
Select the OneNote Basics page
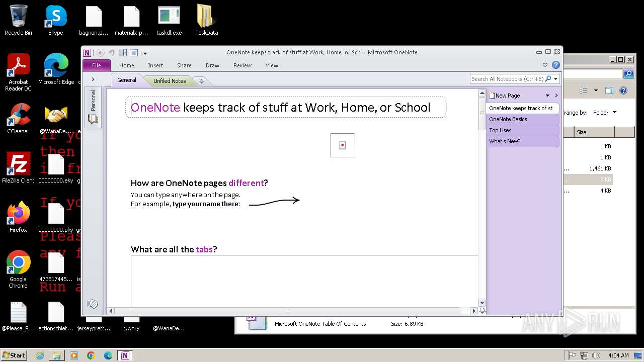523,119
